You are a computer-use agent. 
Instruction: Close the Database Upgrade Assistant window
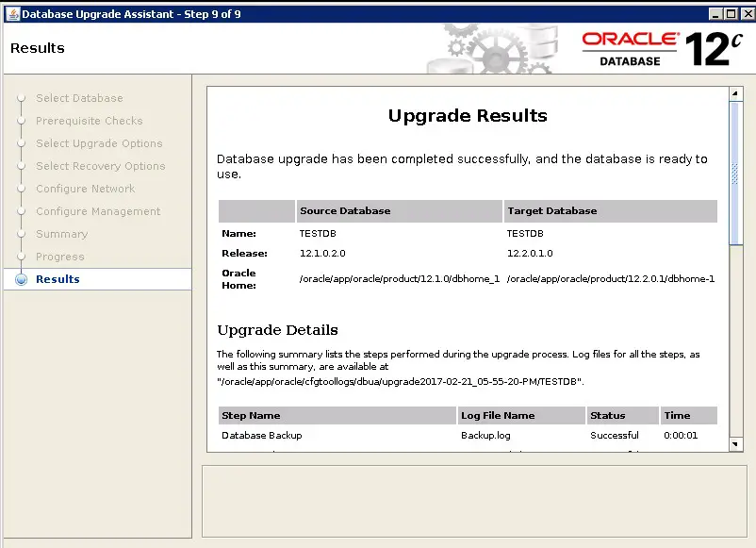(x=748, y=14)
